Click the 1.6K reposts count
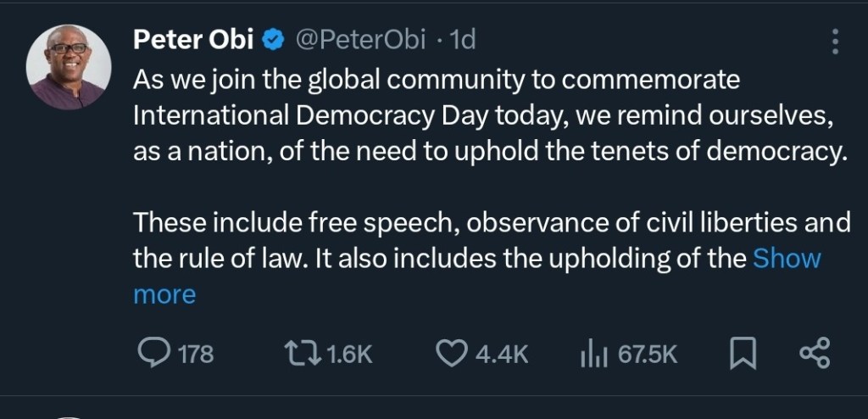This screenshot has width=868, height=419. coord(349,354)
